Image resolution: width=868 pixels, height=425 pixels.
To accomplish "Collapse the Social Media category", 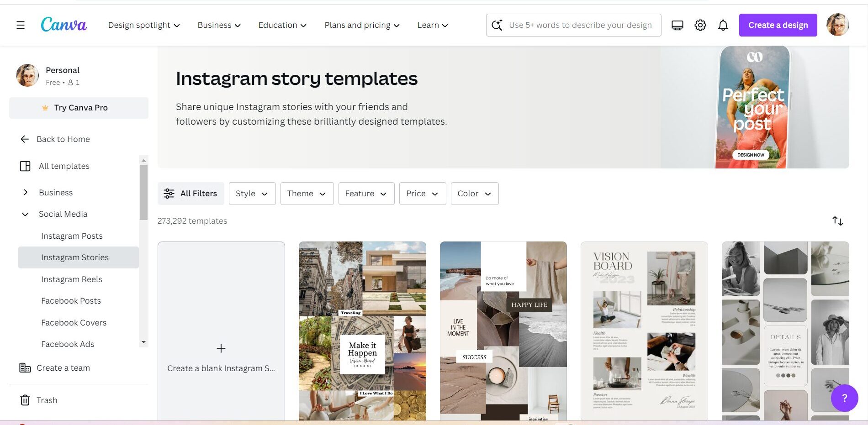I will pos(26,214).
